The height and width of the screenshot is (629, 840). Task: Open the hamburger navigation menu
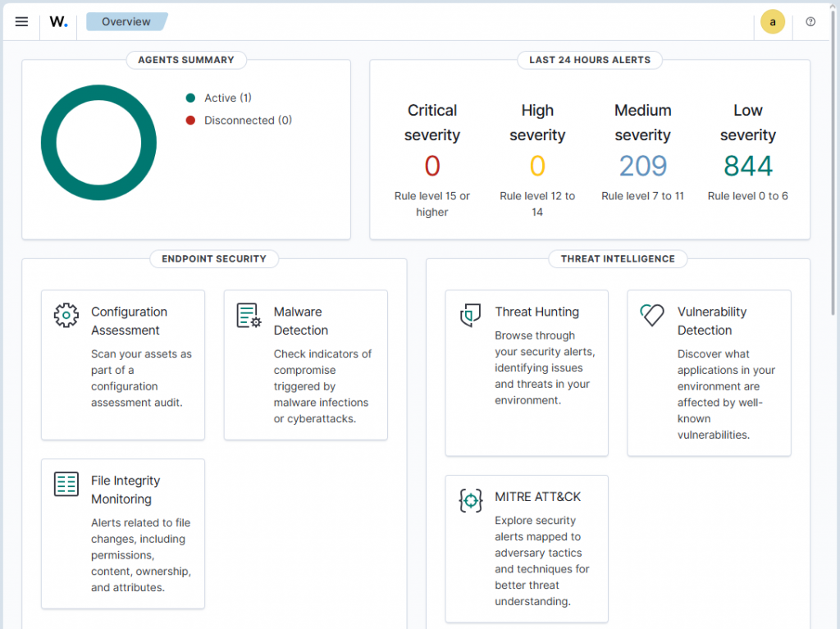(x=21, y=22)
